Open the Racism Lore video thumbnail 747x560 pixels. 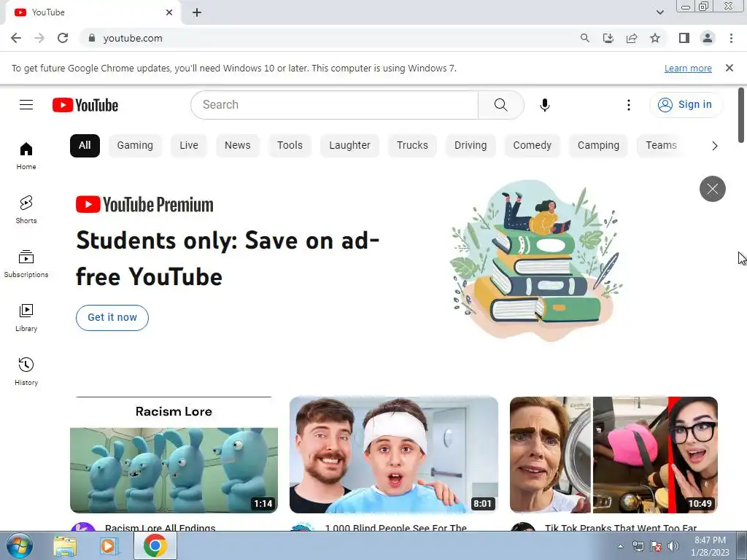[174, 455]
